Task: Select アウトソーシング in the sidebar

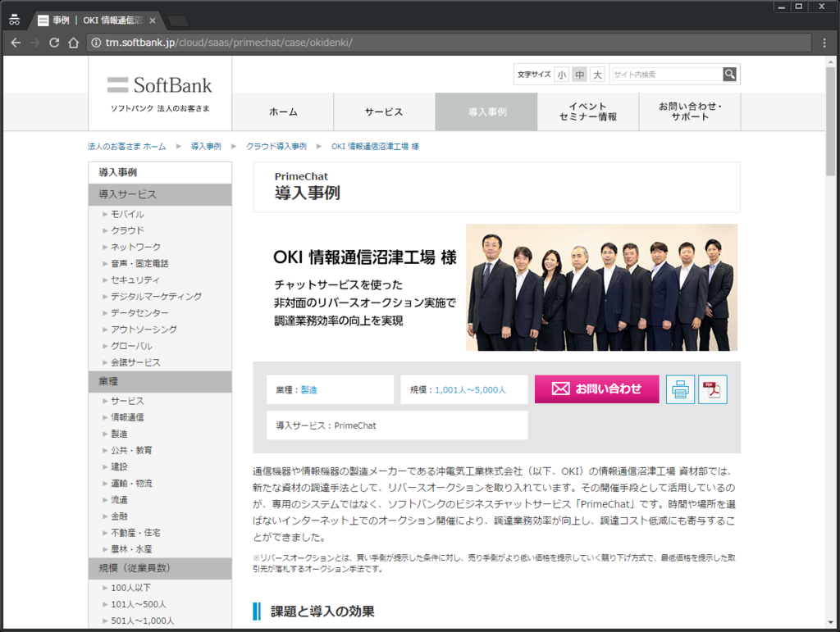Action: click(144, 330)
